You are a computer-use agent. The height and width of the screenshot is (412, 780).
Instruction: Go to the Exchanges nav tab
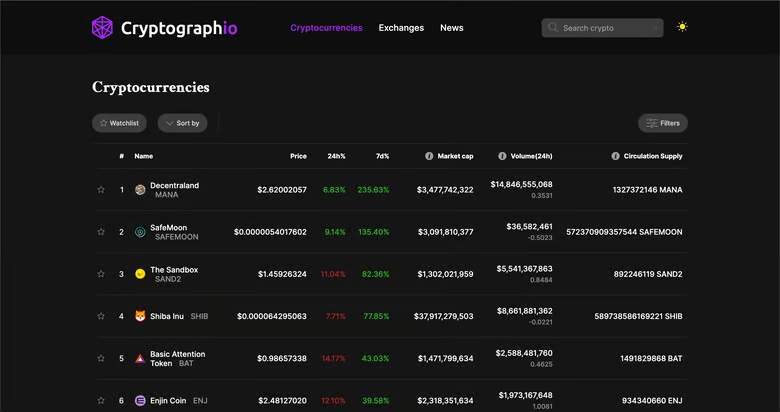[x=401, y=28]
